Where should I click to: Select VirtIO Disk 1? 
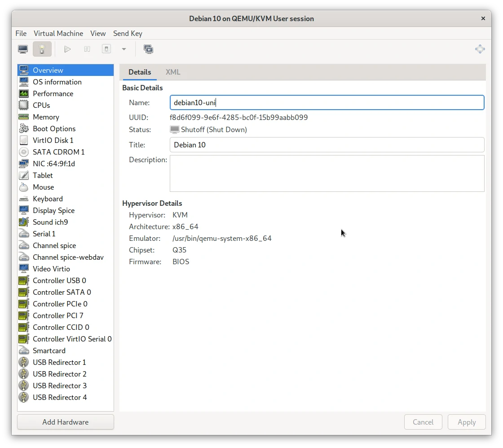coord(66,140)
